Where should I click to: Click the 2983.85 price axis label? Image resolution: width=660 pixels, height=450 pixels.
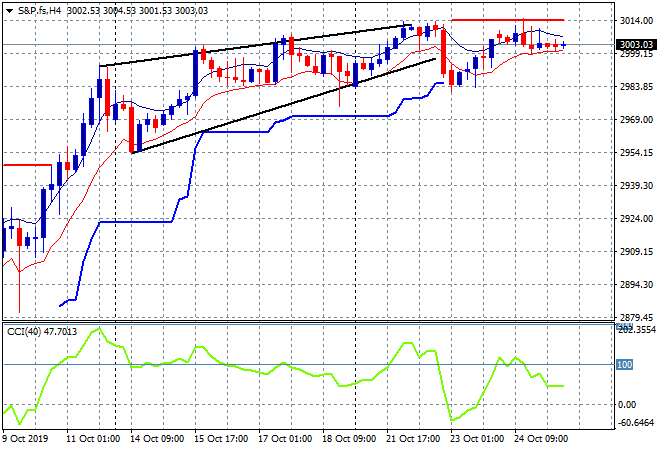point(636,87)
